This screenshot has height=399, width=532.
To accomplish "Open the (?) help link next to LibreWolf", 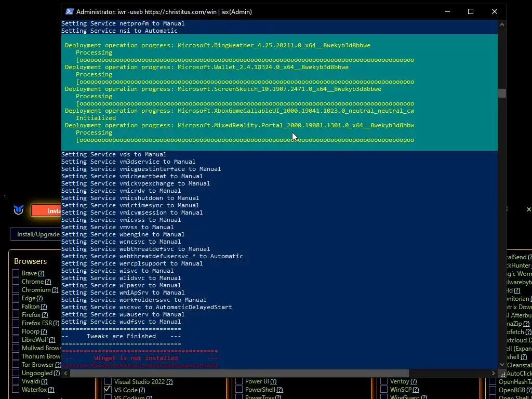I will (x=52, y=340).
